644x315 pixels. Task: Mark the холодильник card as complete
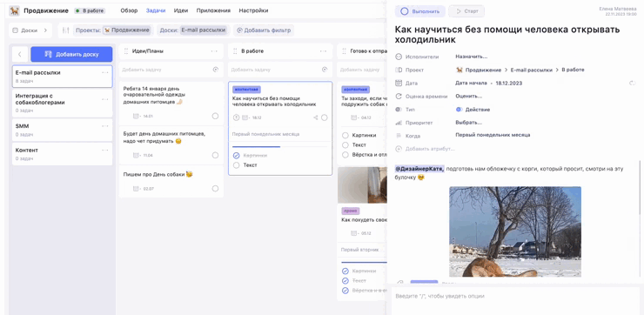(325, 117)
